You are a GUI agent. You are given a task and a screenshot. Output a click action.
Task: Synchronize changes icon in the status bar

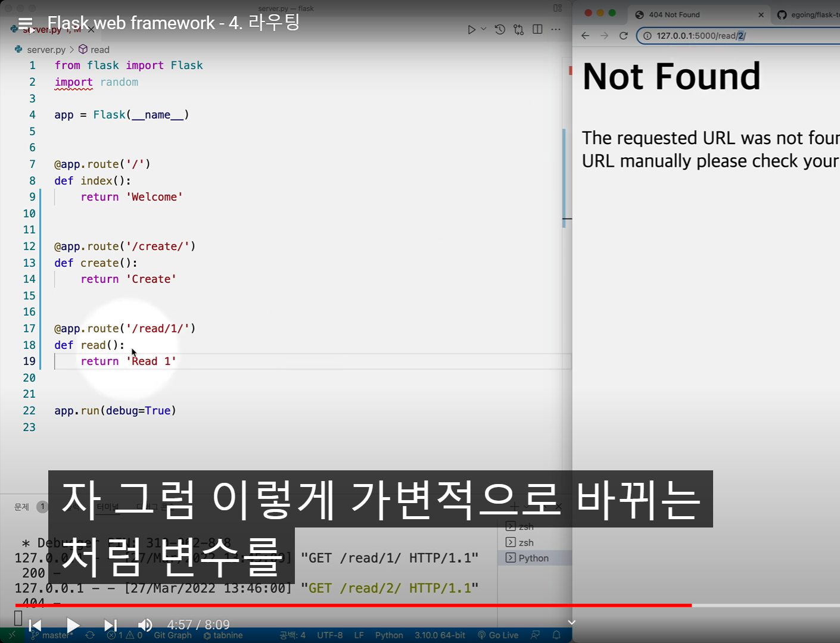(x=90, y=635)
